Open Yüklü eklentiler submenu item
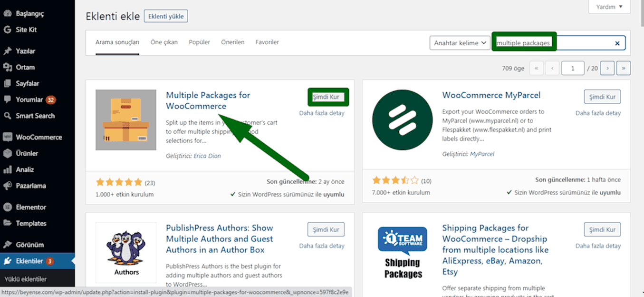 26,279
